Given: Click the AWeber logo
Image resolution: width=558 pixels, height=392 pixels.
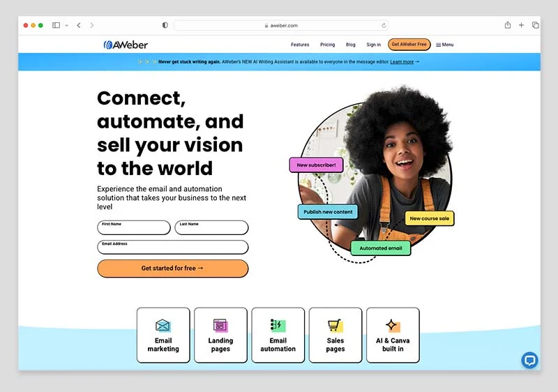Looking at the screenshot, I should [126, 45].
